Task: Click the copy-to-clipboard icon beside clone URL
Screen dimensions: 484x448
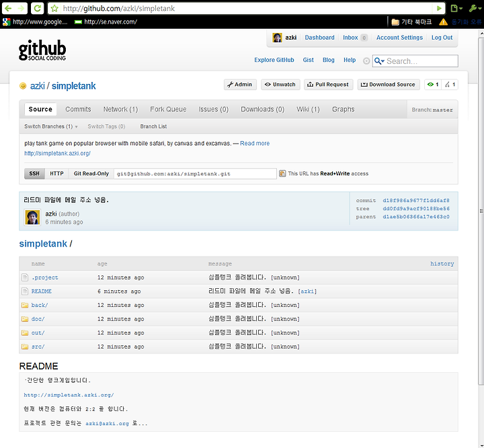Action: point(282,173)
